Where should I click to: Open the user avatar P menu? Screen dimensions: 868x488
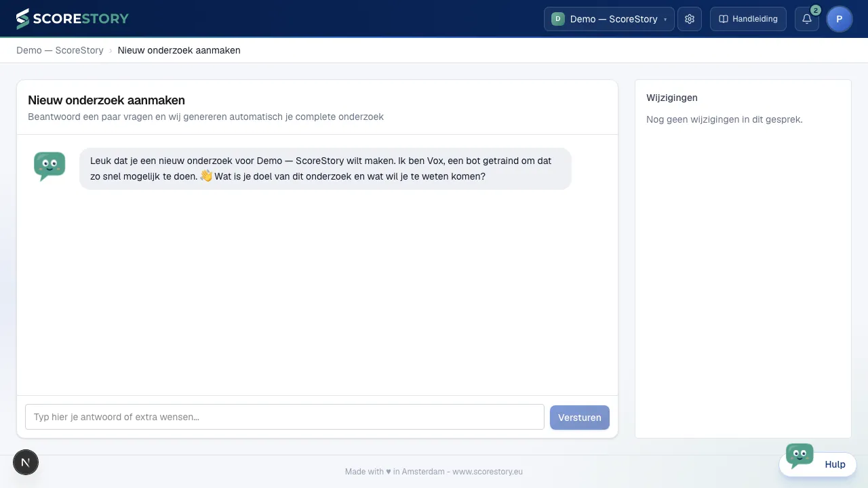tap(840, 19)
